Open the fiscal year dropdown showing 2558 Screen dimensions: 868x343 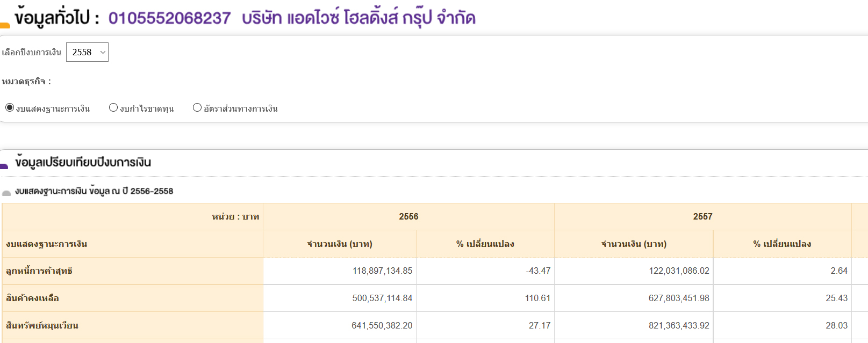click(87, 52)
